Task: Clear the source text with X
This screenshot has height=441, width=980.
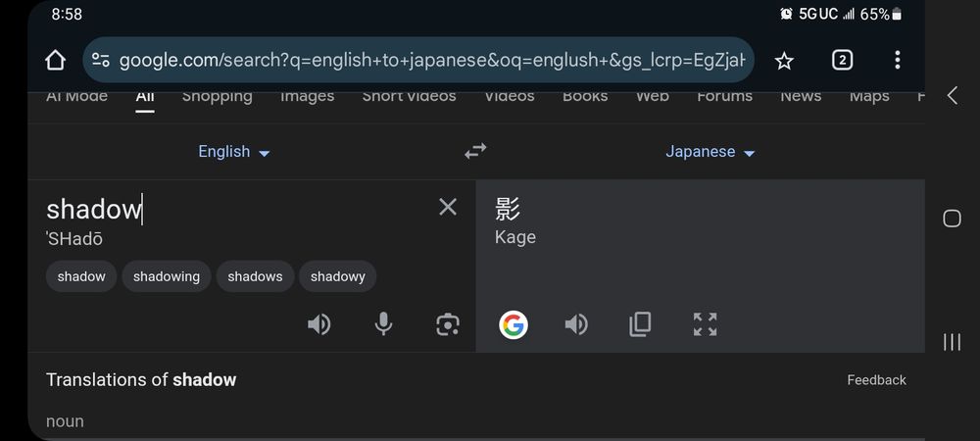Action: [x=448, y=207]
